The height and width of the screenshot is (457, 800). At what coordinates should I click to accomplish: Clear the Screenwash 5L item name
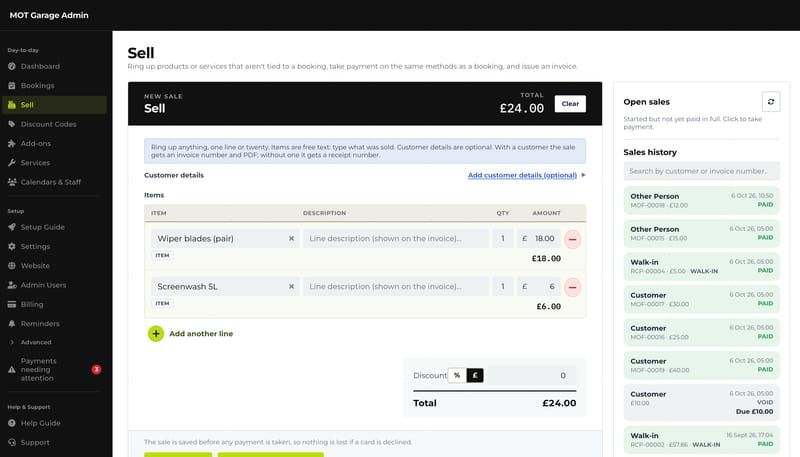click(291, 287)
